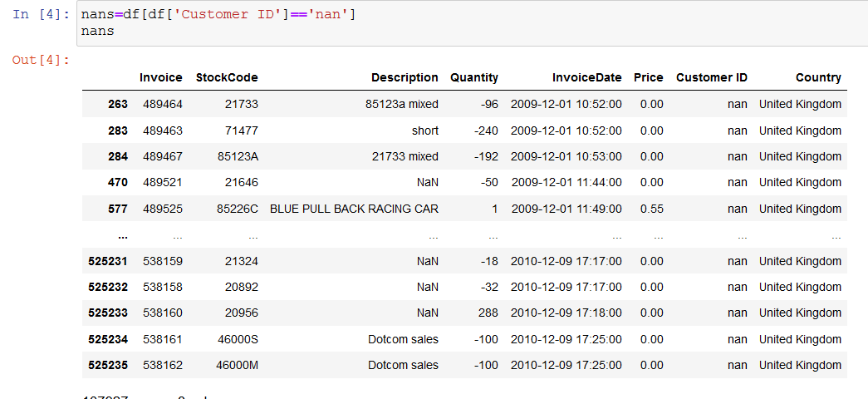
Task: Click invoice number 538162
Action: point(163,365)
